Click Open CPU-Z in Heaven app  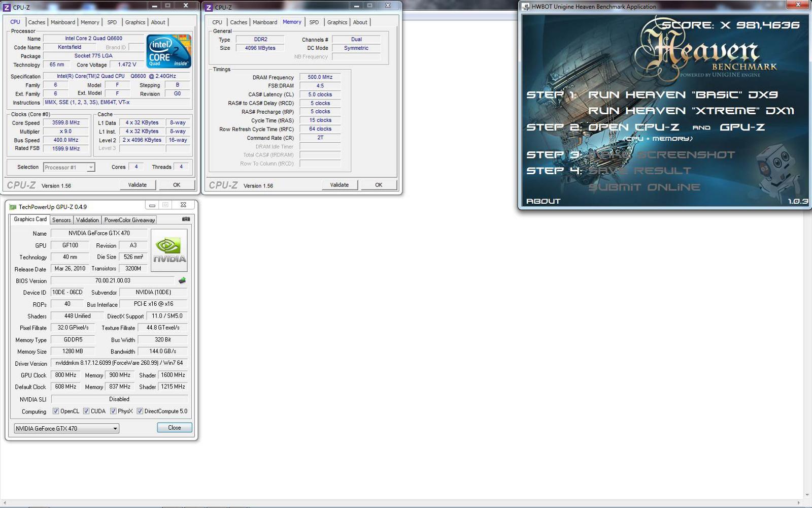coord(634,128)
